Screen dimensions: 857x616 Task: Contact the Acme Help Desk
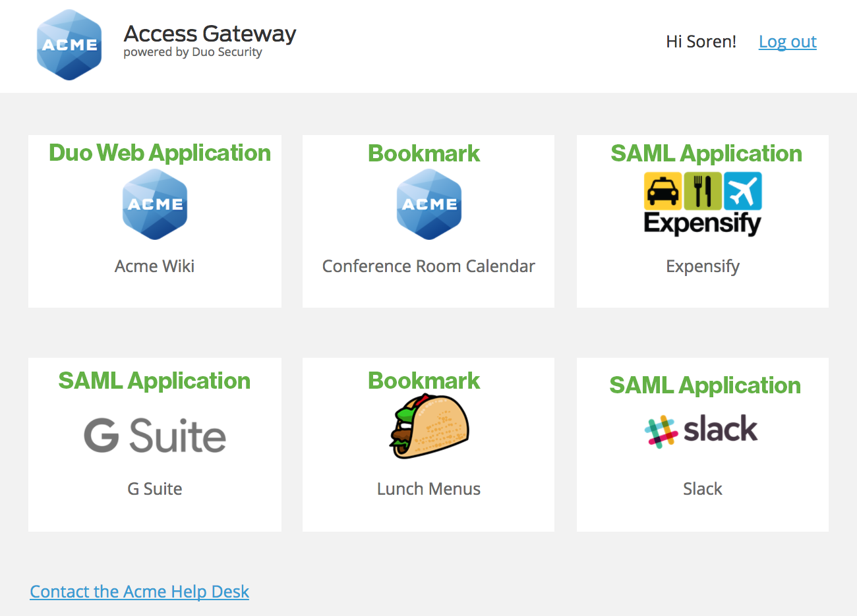[139, 591]
